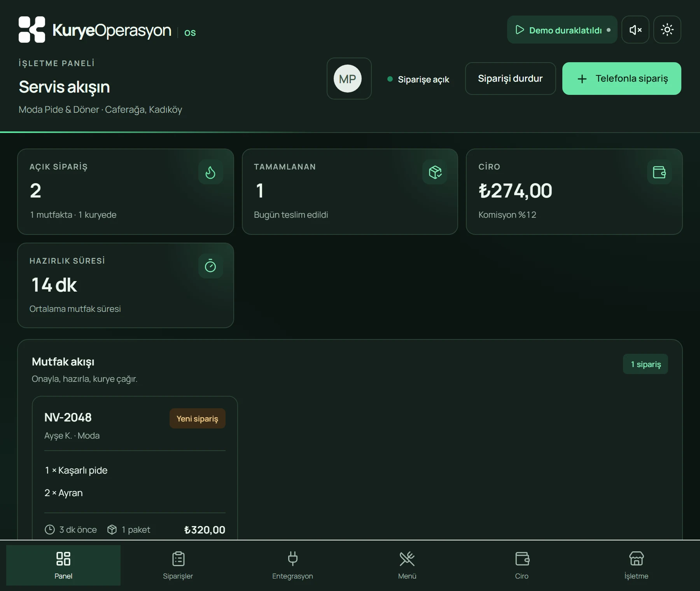Open the Siparişler tab

coord(178,565)
